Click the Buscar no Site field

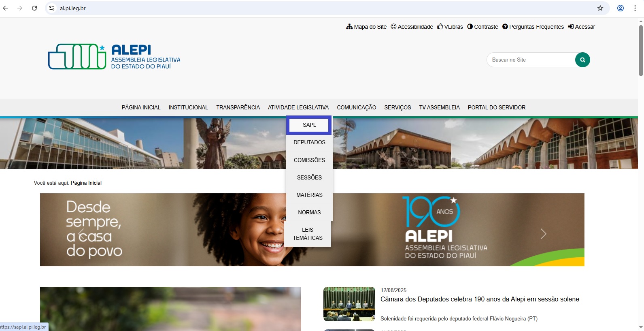530,60
